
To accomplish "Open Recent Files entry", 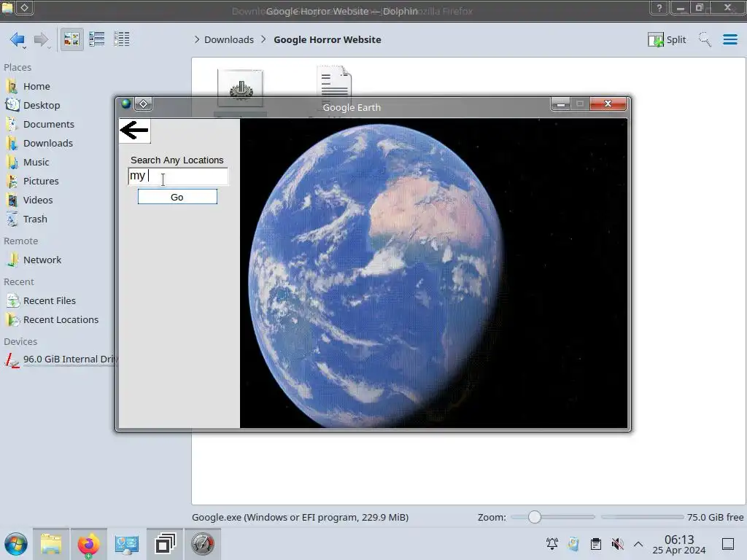I will [50, 301].
